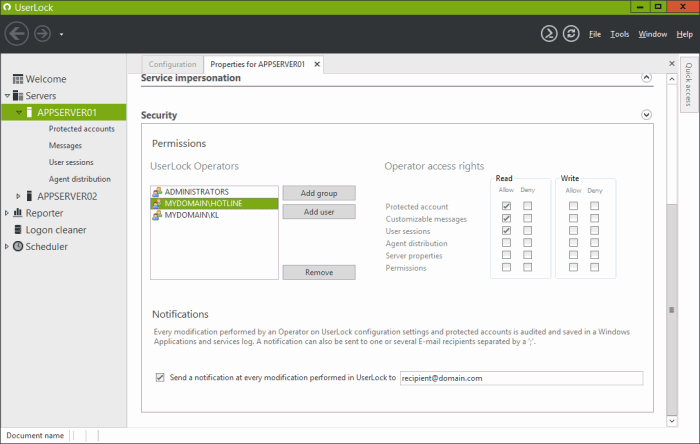Viewport: 700px width, 444px height.
Task: Click the APPSERVER01 server icon
Action: point(29,112)
